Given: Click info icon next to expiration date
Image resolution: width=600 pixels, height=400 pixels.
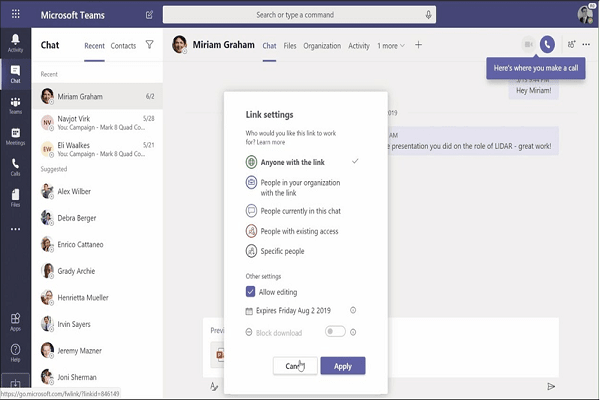Looking at the screenshot, I should (353, 310).
